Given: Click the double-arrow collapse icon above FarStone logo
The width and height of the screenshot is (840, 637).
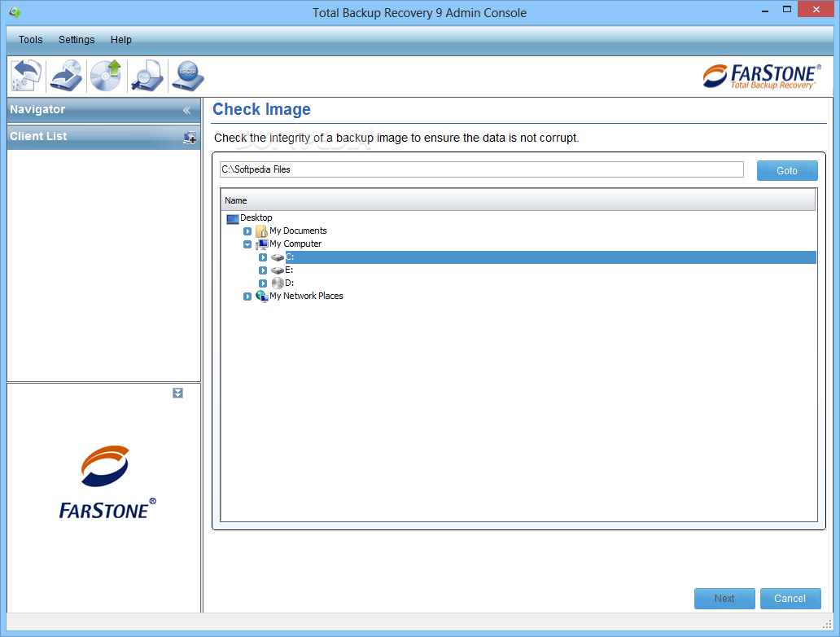Looking at the screenshot, I should 178,393.
